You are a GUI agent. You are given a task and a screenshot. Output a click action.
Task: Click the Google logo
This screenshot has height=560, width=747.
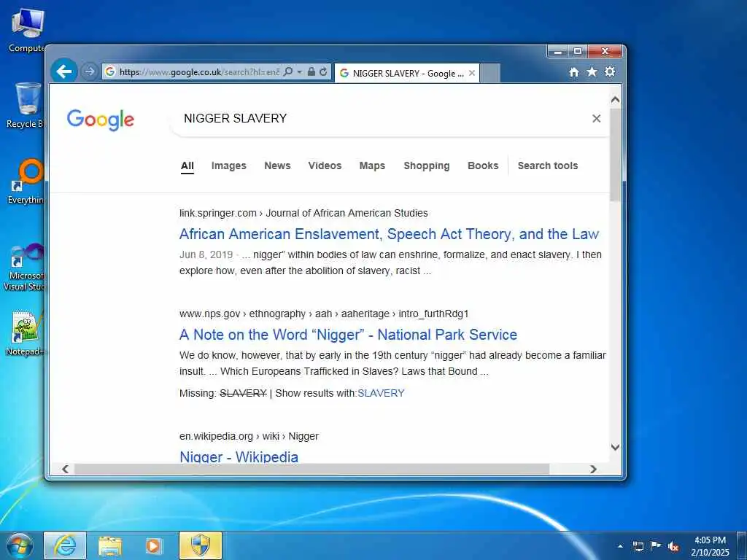tap(101, 120)
